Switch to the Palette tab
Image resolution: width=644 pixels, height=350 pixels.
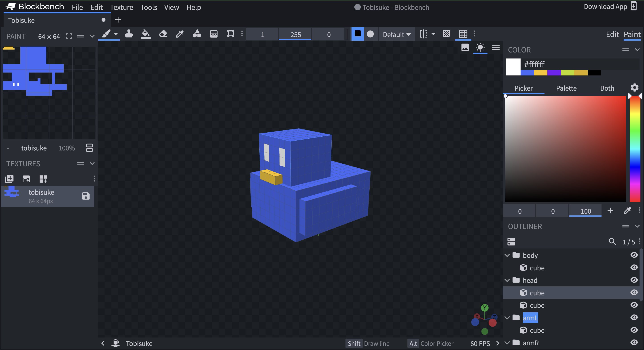coord(566,88)
